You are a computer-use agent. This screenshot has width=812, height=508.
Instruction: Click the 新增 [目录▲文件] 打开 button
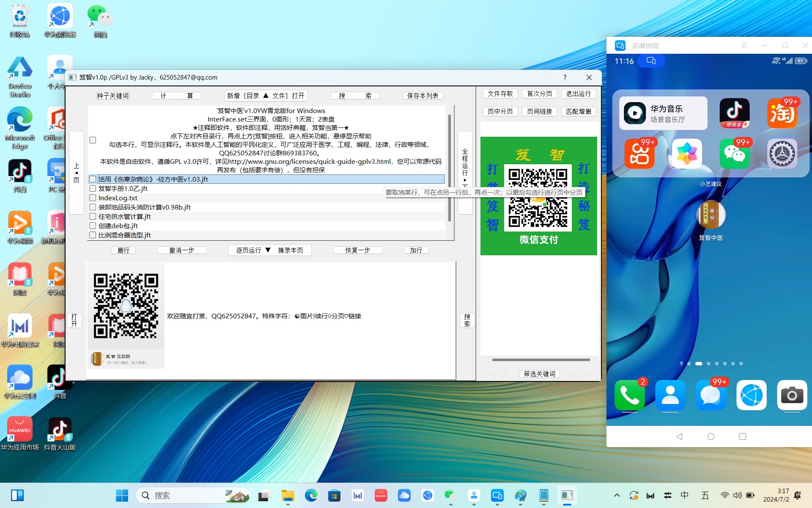pyautogui.click(x=266, y=96)
